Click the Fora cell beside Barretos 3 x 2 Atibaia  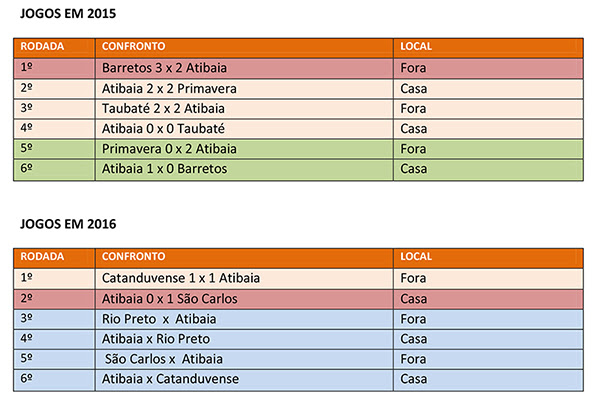[413, 68]
